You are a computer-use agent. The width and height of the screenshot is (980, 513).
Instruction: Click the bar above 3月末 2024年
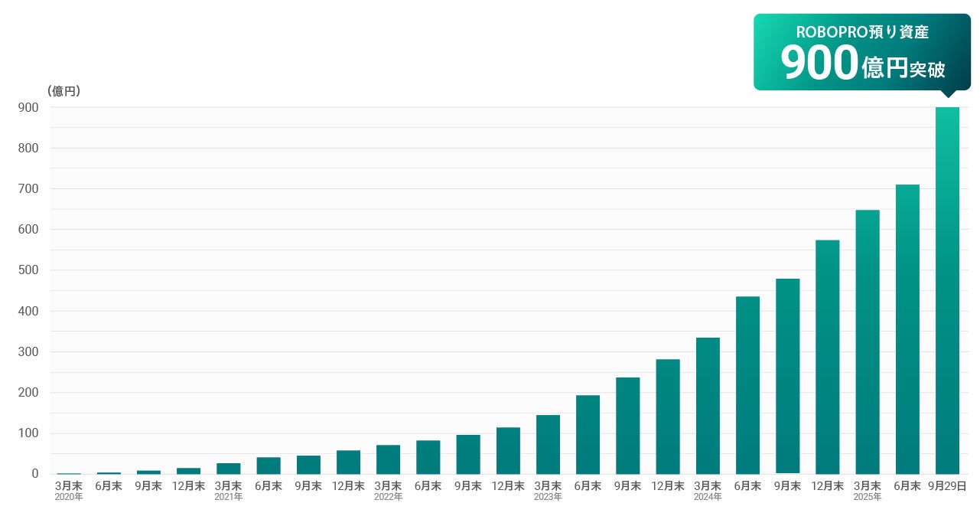point(708,406)
